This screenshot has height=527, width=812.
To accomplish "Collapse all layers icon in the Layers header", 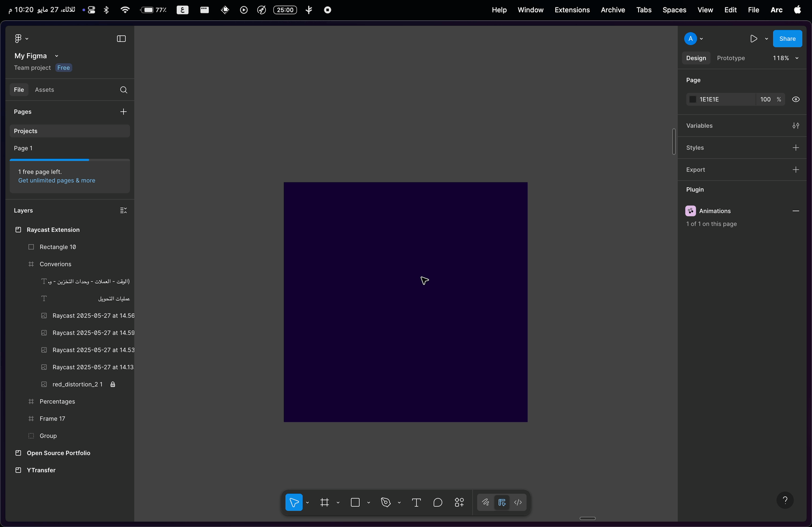I will [124, 210].
